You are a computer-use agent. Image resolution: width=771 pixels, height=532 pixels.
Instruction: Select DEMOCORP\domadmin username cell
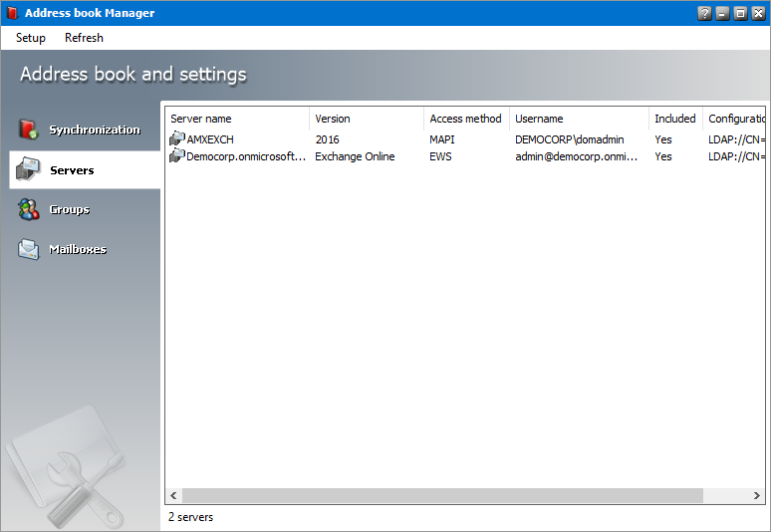(569, 139)
